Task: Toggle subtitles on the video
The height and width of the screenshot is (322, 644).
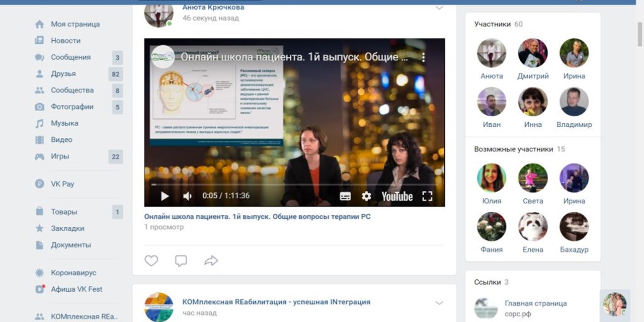Action: 345,196
